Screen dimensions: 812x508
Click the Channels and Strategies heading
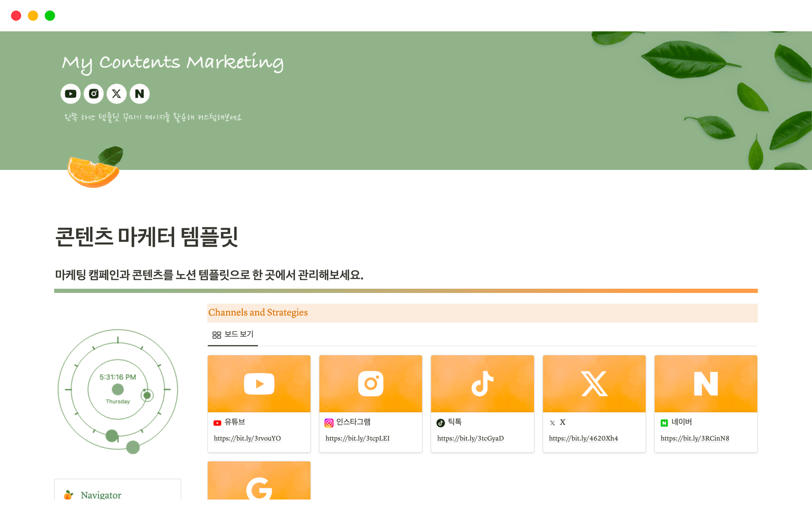click(x=258, y=312)
